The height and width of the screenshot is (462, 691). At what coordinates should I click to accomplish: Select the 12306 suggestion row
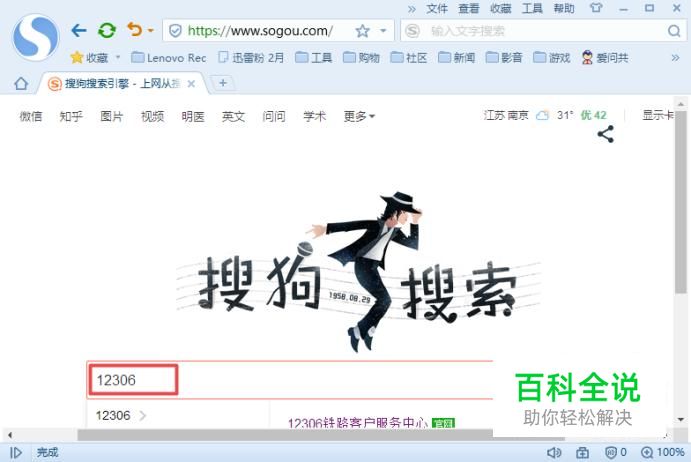[178, 415]
